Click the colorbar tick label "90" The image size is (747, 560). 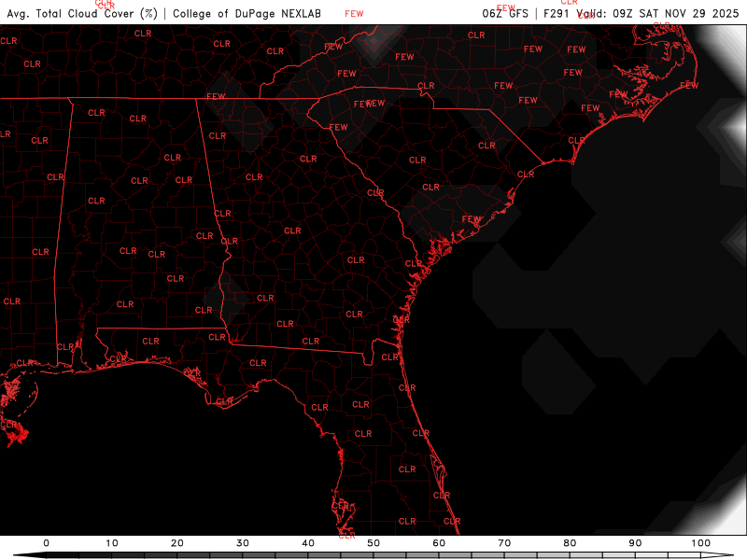click(x=636, y=543)
